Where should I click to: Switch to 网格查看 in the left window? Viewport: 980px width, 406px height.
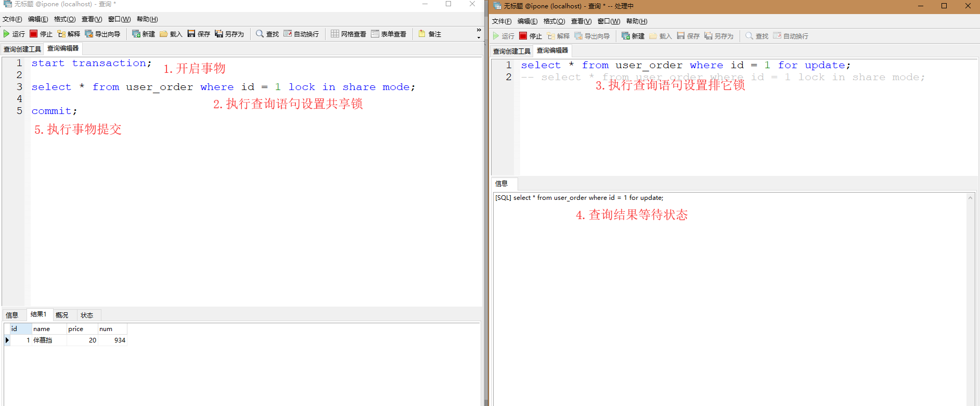(349, 34)
